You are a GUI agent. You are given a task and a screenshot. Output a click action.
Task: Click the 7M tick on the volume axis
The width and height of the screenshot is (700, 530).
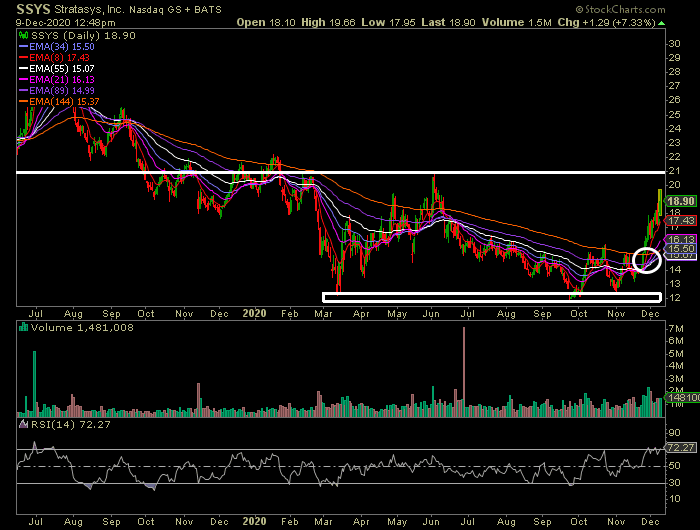click(676, 329)
